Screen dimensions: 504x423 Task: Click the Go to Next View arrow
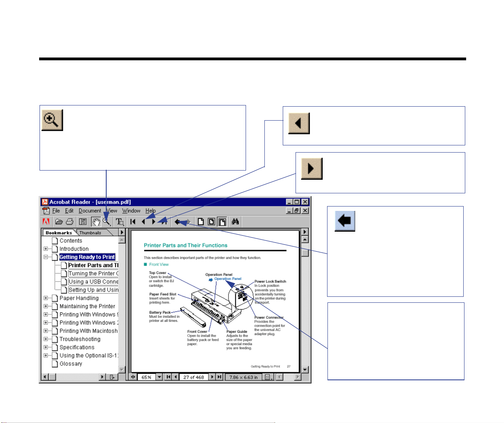[x=189, y=222]
